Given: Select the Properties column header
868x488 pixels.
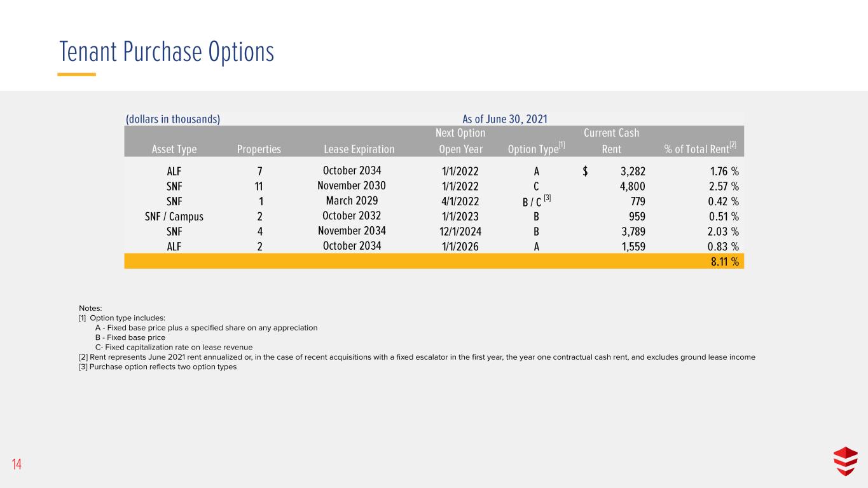Looking at the screenshot, I should pyautogui.click(x=259, y=149).
